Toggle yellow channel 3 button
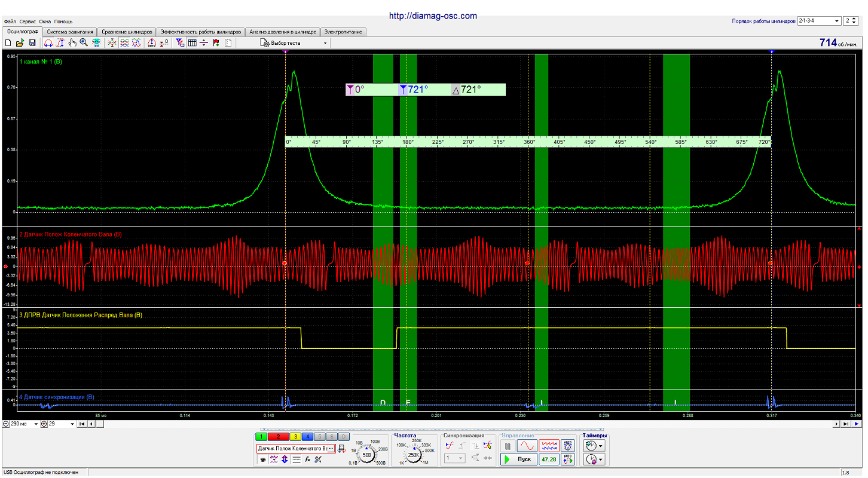 point(295,436)
